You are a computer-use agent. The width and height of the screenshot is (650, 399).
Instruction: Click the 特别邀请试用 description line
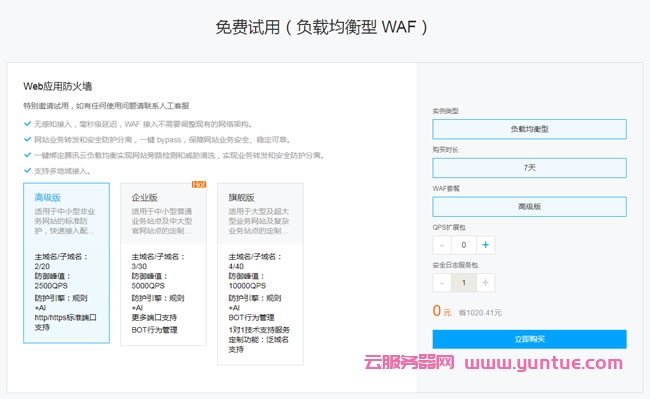(106, 106)
